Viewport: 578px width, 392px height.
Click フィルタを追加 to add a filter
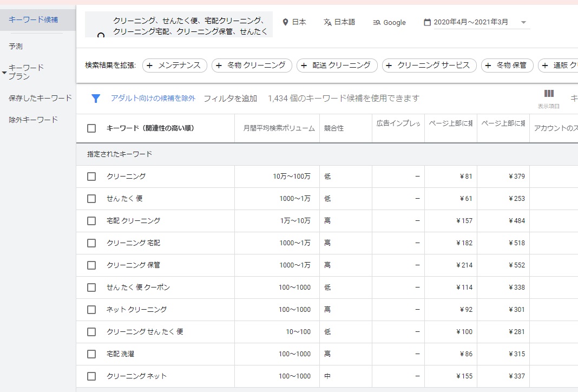tap(230, 99)
